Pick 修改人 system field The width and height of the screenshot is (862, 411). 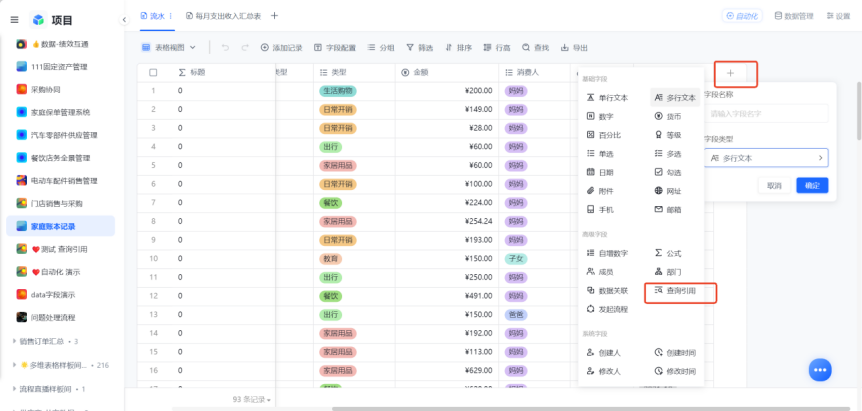pos(604,371)
